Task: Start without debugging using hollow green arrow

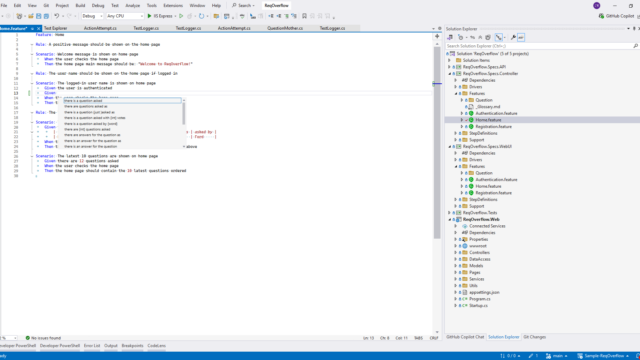Action: coord(181,16)
